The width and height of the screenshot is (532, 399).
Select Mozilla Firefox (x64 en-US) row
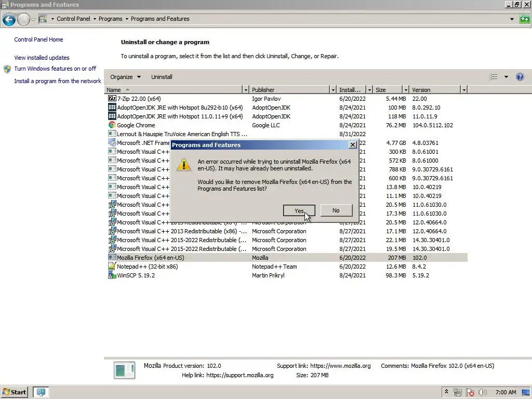[x=287, y=258]
